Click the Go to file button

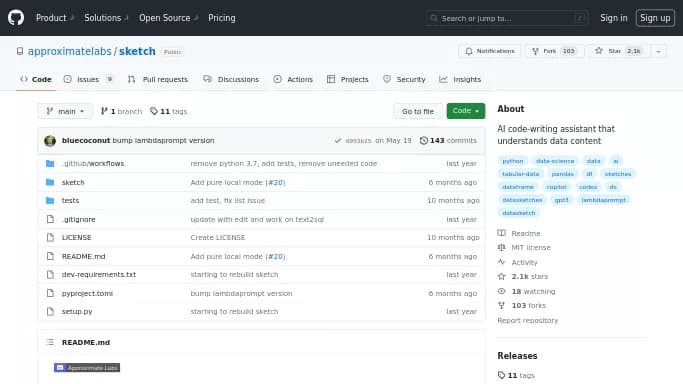(x=418, y=111)
